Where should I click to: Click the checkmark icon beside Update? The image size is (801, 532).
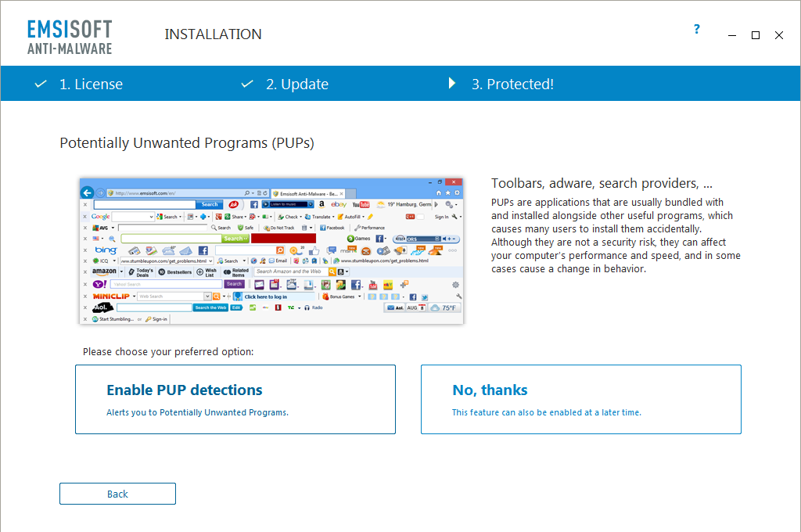click(247, 84)
